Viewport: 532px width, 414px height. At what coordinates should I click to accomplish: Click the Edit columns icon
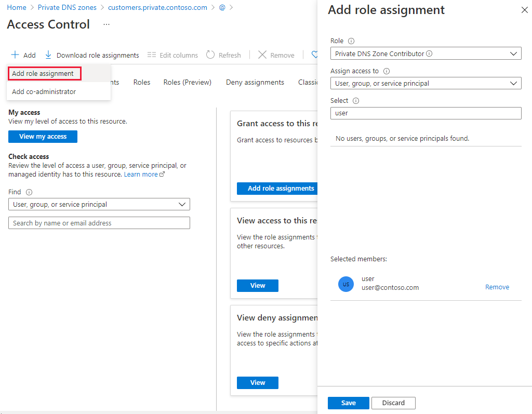tap(152, 55)
